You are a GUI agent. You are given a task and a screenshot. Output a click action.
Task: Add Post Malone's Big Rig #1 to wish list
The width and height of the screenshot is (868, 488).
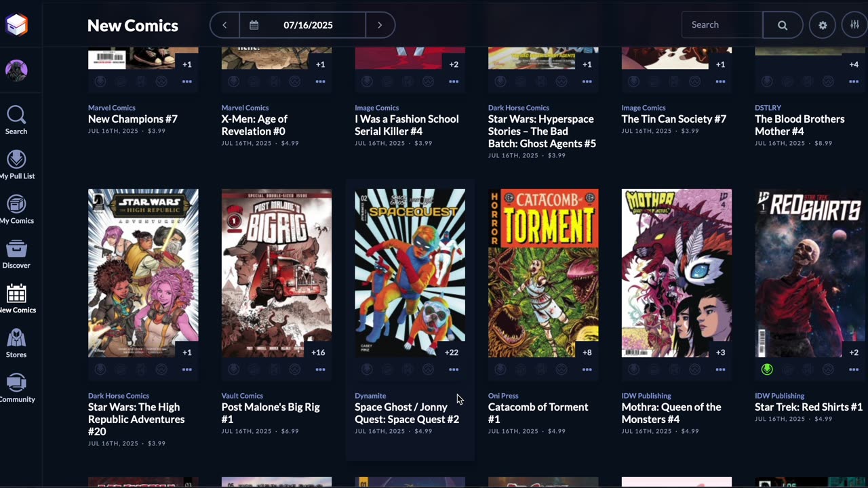coord(295,369)
